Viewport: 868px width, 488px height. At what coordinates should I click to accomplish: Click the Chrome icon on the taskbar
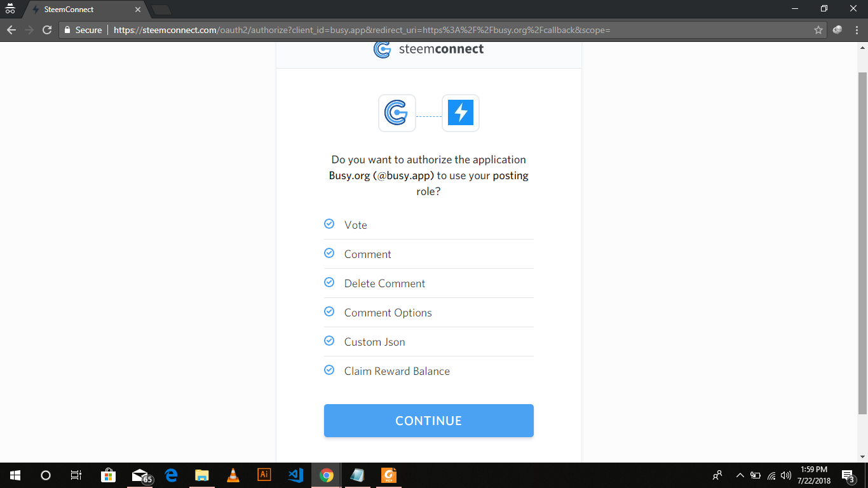point(327,475)
